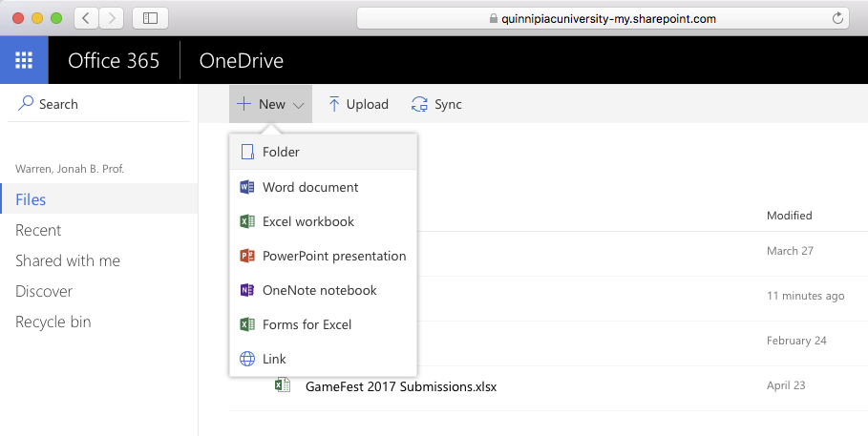
Task: Sort by the Modified column header
Action: 789,216
